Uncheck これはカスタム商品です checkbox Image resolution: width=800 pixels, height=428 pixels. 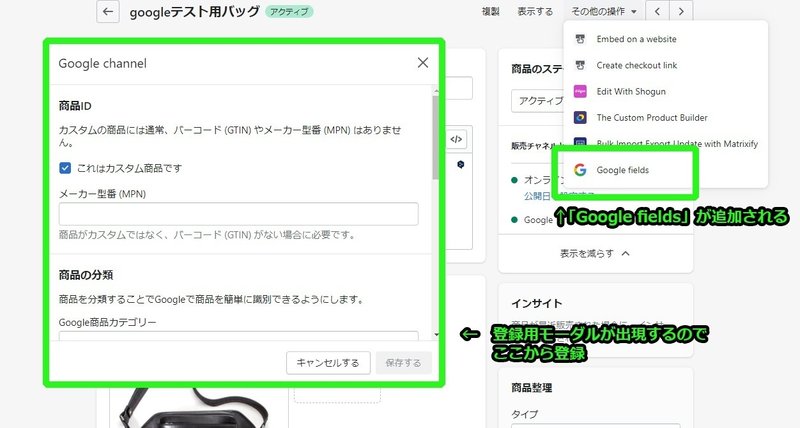[65, 168]
